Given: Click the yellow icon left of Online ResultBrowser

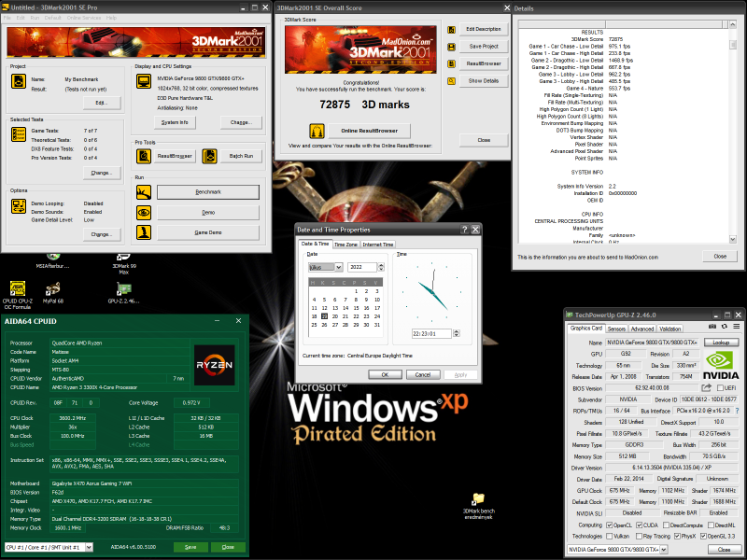Looking at the screenshot, I should coord(317,131).
